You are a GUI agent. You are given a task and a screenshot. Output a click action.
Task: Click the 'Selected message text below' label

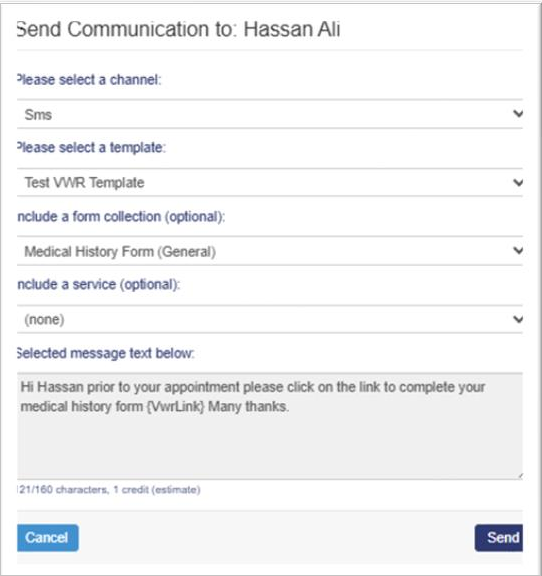click(105, 353)
